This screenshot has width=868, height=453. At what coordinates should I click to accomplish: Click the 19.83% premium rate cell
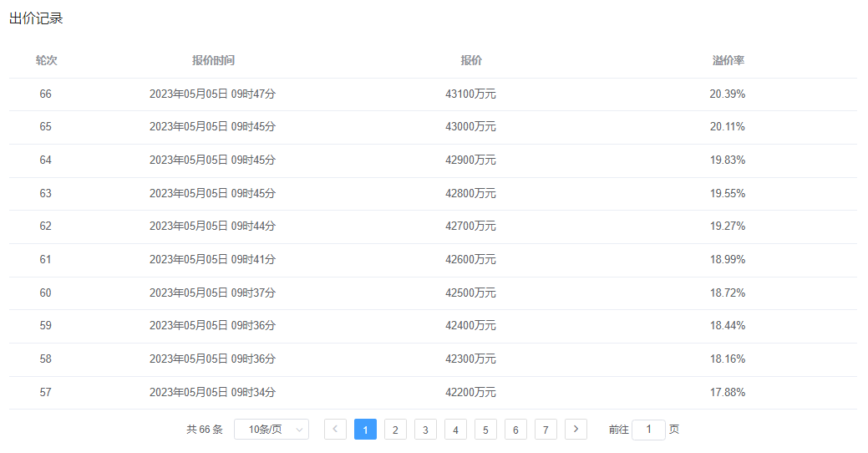[x=728, y=160]
